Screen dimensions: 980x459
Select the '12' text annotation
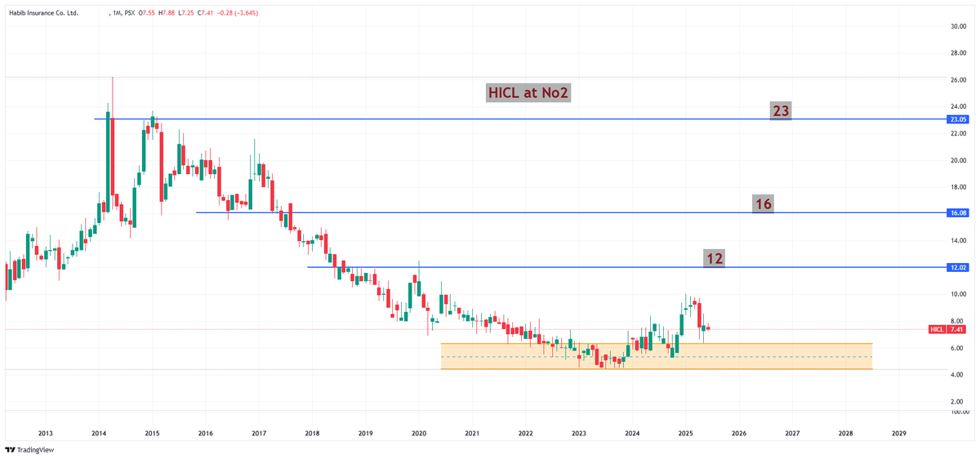tap(715, 259)
